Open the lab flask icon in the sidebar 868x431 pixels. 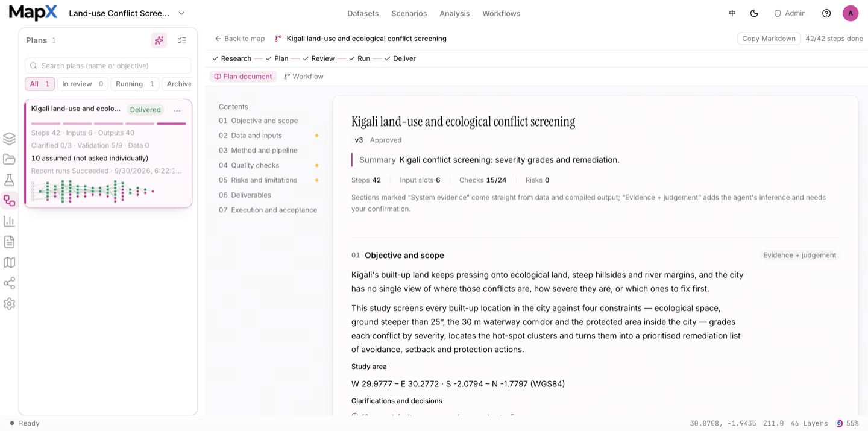pos(9,180)
